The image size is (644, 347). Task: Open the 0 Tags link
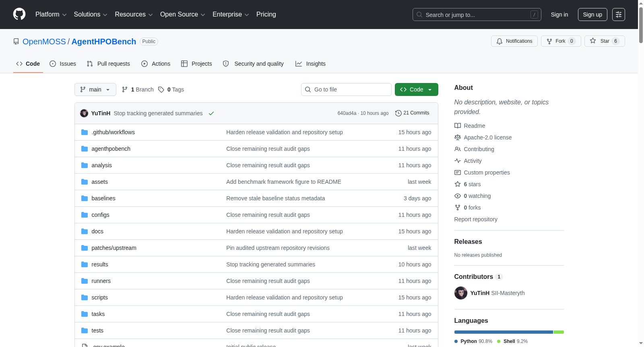pos(171,89)
